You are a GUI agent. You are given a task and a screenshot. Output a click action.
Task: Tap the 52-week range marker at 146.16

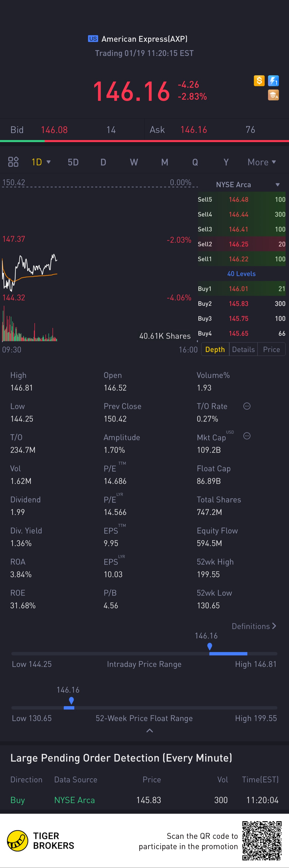[71, 701]
